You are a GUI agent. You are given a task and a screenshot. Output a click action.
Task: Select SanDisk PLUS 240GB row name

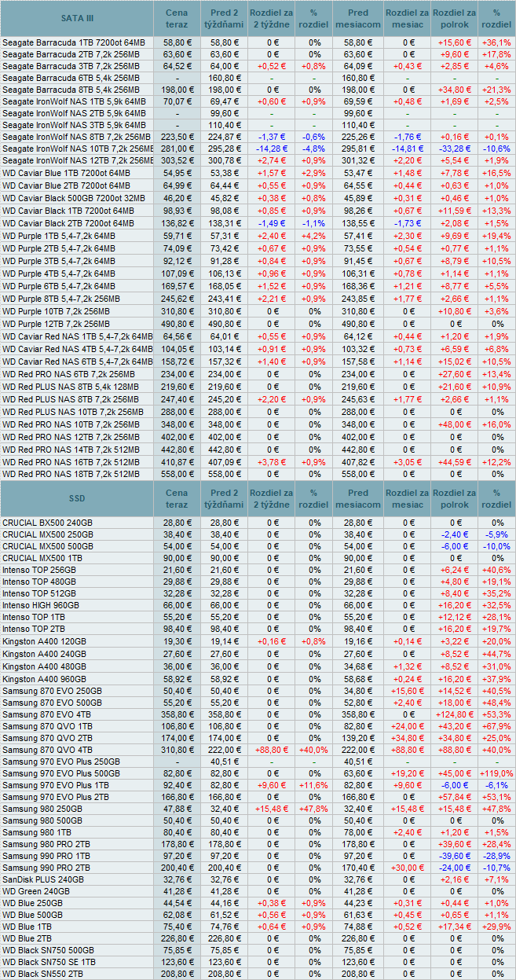click(x=42, y=879)
